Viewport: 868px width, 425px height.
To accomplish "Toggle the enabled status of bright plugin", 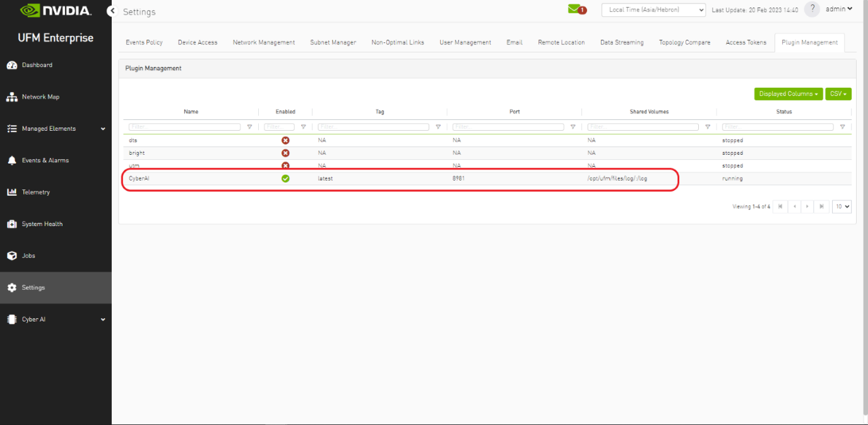I will pos(285,153).
